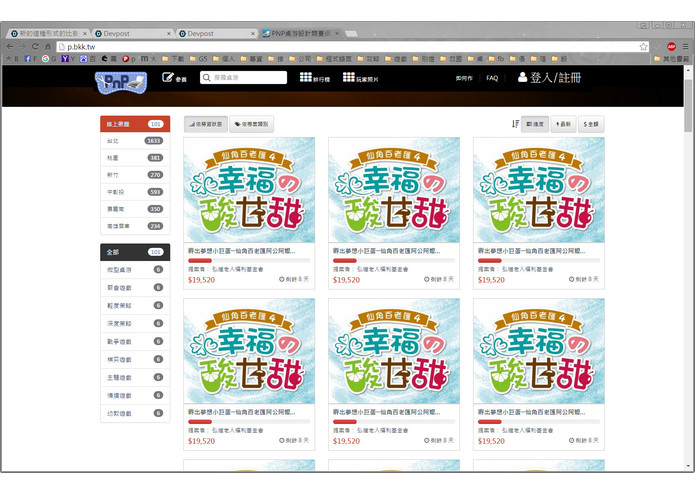The height and width of the screenshot is (494, 695).
Task: Open the Chrome hamburger menu
Action: pyautogui.click(x=686, y=47)
